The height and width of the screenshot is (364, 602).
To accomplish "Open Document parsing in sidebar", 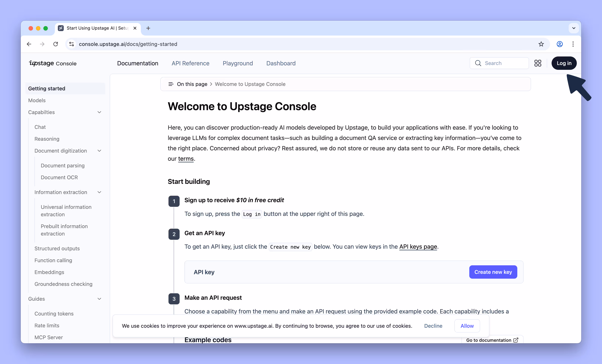I will point(62,166).
